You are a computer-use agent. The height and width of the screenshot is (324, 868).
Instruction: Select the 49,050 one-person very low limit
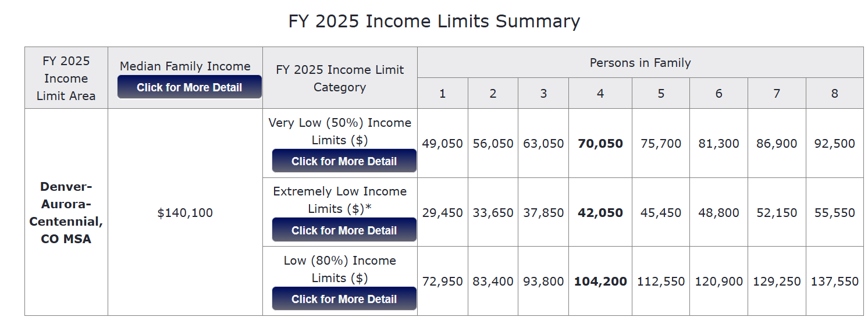[442, 144]
